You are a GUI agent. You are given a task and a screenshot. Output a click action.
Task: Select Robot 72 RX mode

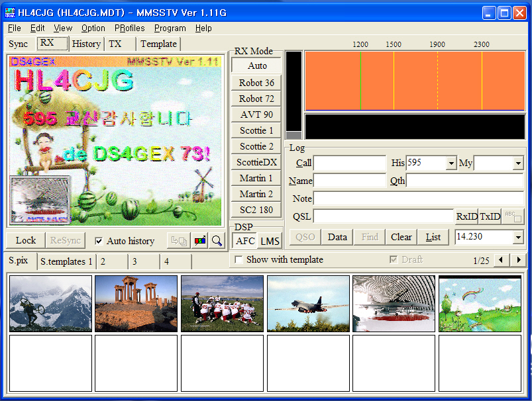coord(256,99)
